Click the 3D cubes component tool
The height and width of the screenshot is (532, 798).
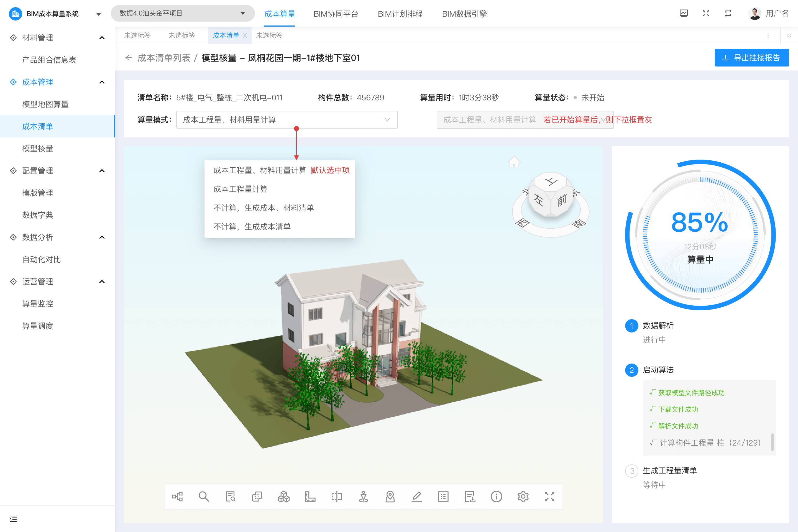pyautogui.click(x=284, y=497)
